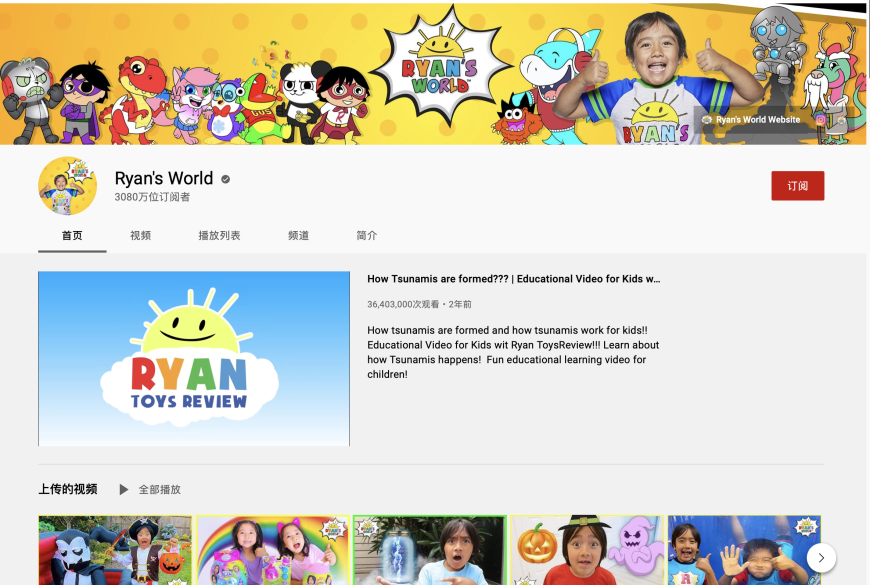The width and height of the screenshot is (870, 585).
Task: Click the Ryan's World channel avatar
Action: [x=67, y=186]
